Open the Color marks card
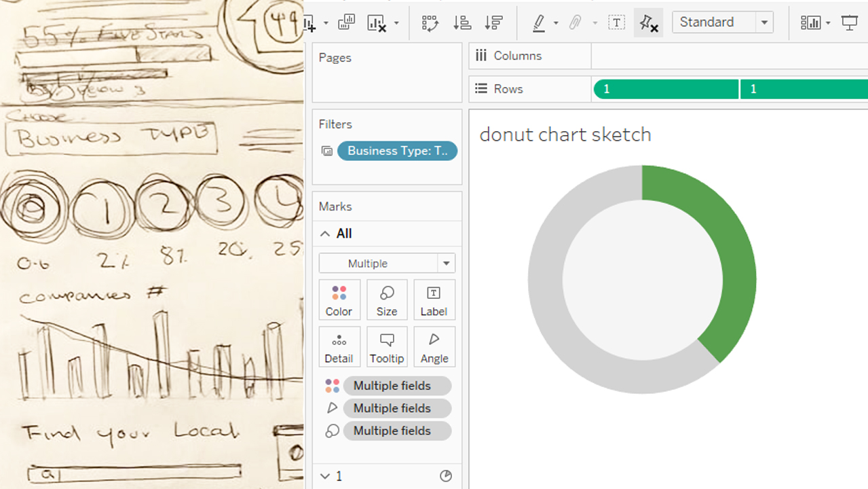 339,300
